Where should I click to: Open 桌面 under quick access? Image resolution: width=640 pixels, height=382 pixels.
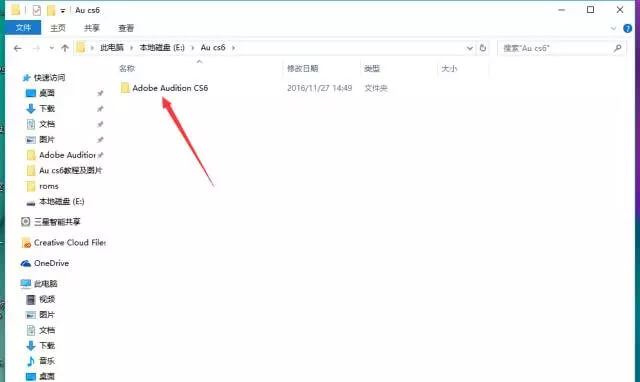coord(47,93)
